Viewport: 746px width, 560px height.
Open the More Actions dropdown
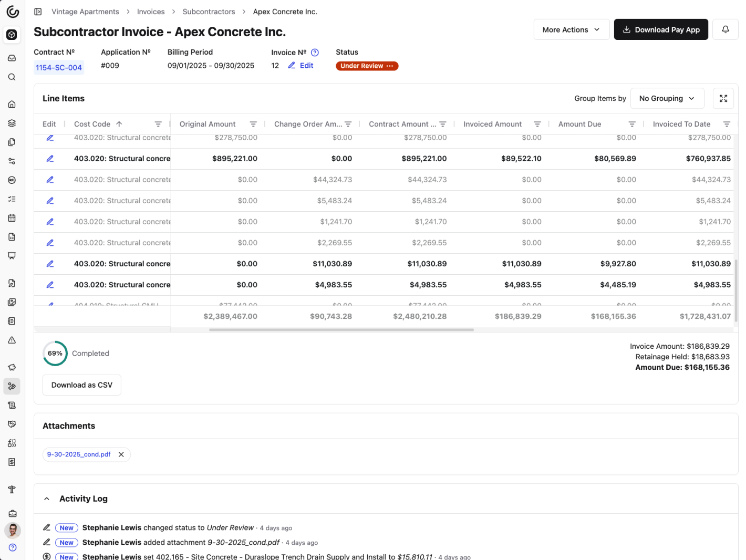point(571,29)
